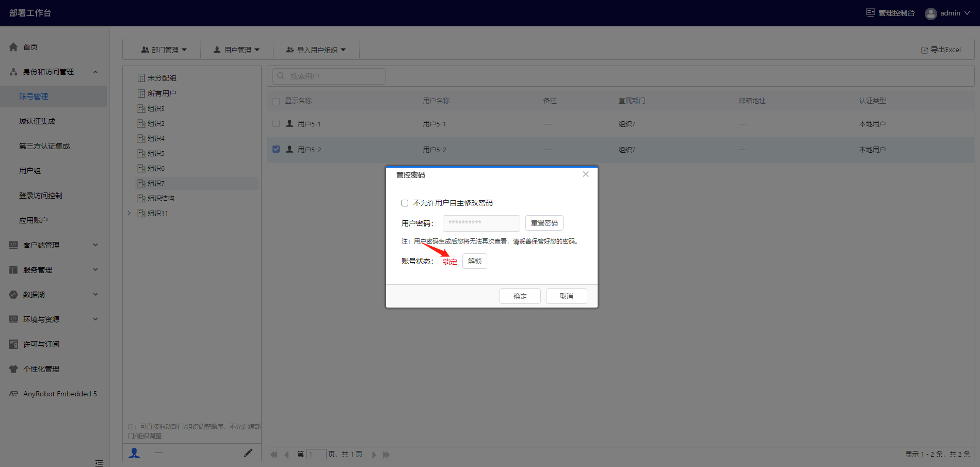Go to the last page arrow
Screen dimensions: 980x467
click(x=386, y=455)
